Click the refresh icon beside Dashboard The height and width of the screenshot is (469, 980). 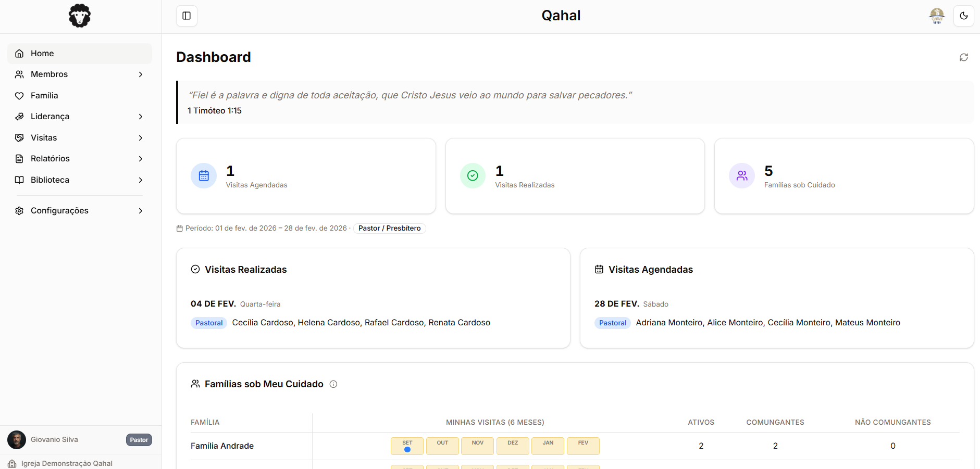[x=963, y=57]
